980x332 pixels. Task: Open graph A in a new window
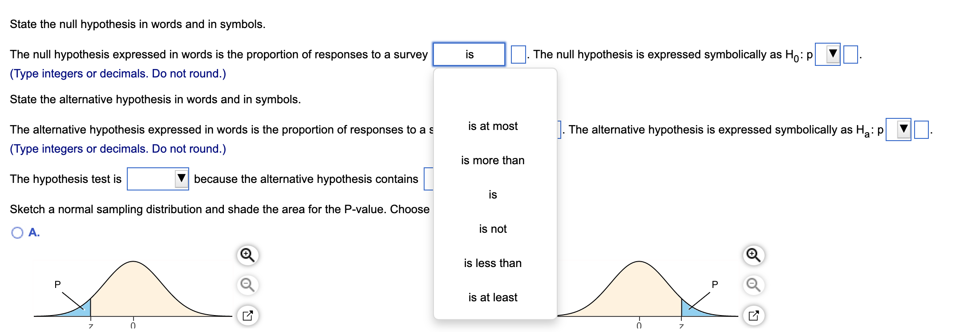click(x=247, y=316)
